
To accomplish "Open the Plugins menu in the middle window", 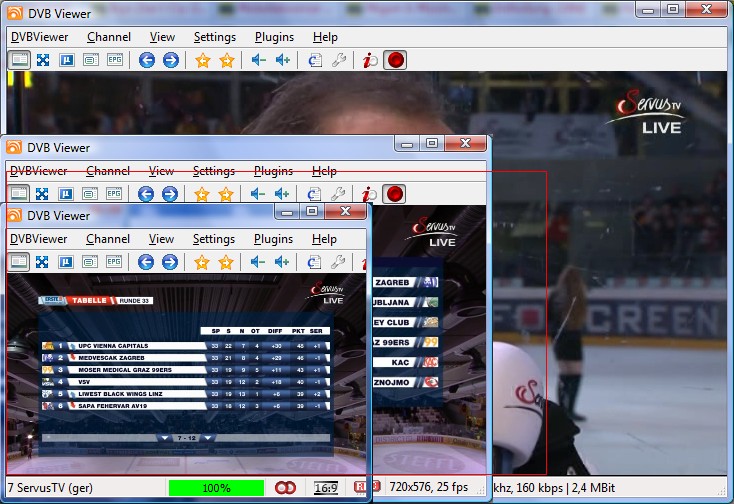I will 273,171.
